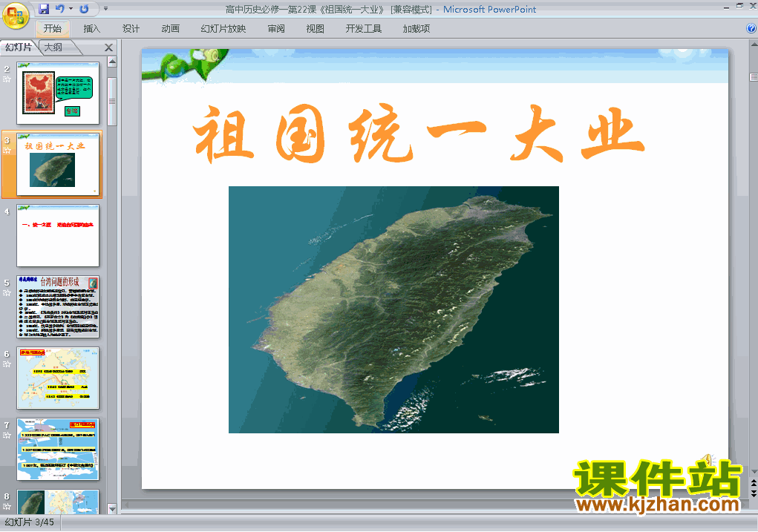Switch to the 动画 ribbon tab
Screen dimensions: 758x532
point(170,28)
